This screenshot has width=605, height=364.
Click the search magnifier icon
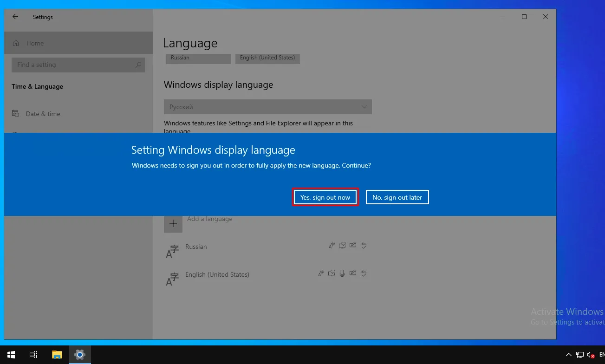138,65
